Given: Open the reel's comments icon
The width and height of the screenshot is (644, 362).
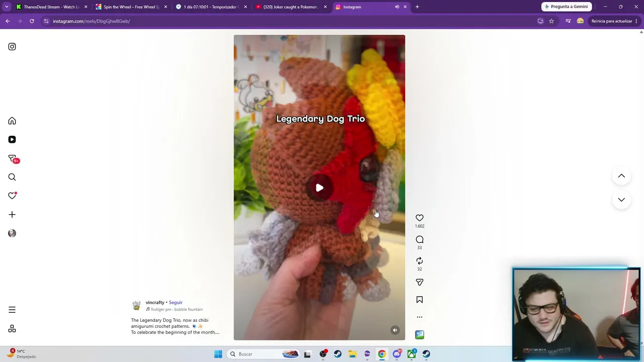Looking at the screenshot, I should [420, 239].
